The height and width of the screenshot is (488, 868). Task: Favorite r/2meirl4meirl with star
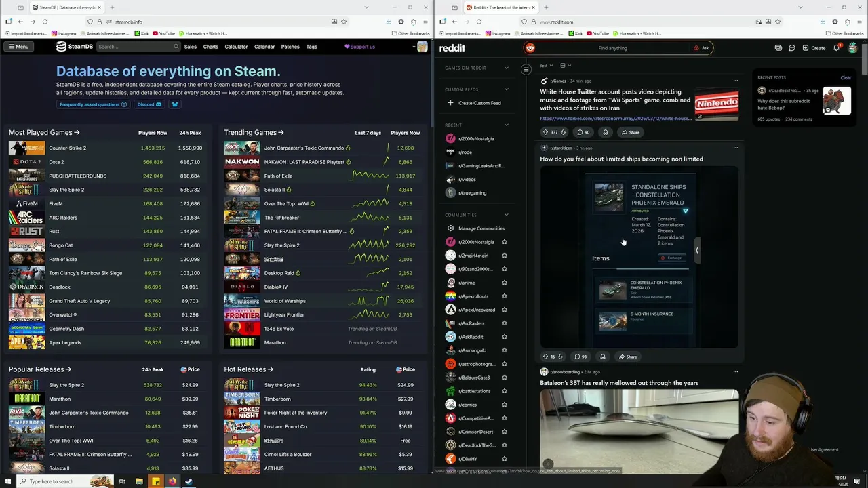(x=504, y=256)
